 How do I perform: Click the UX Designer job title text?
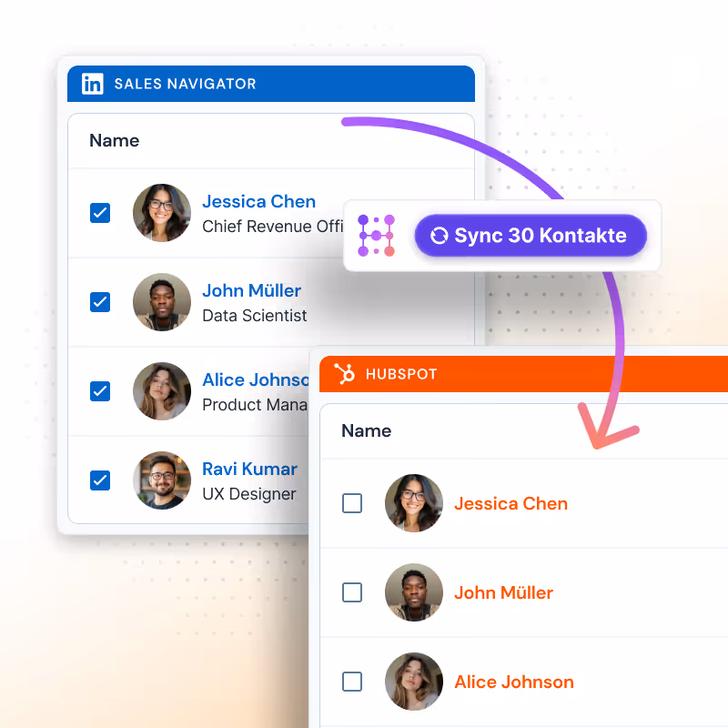(248, 494)
